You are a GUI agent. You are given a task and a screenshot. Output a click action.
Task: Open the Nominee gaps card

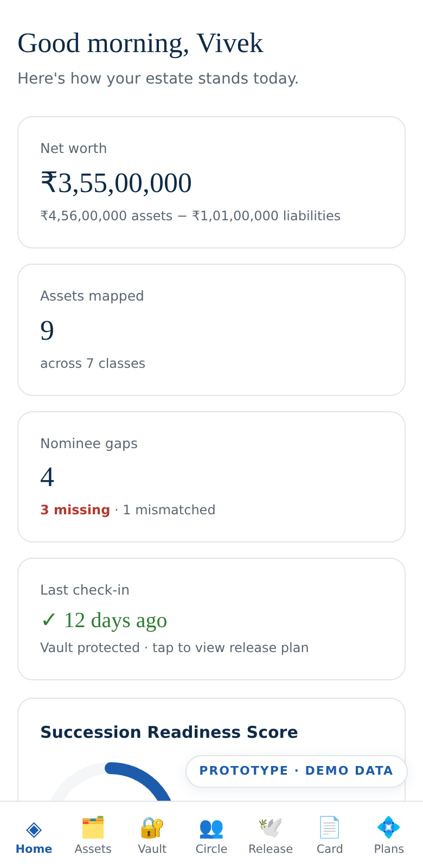click(x=211, y=477)
